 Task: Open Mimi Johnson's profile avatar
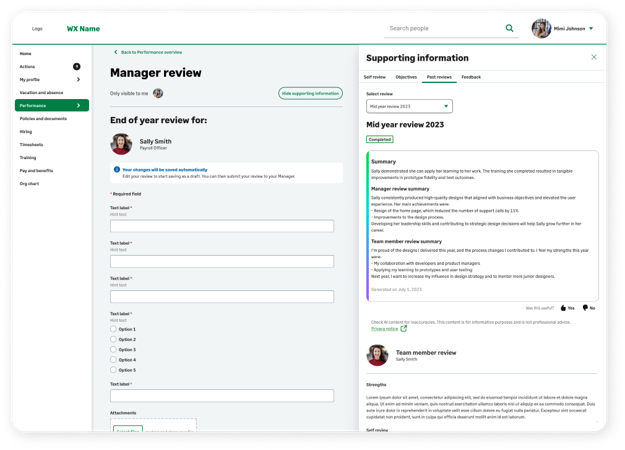point(541,28)
